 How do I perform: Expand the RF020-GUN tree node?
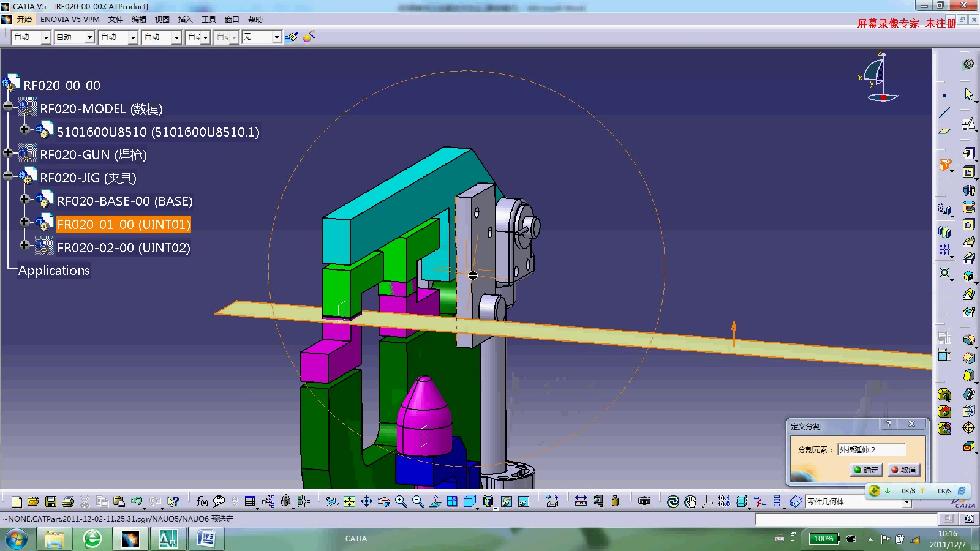8,152
